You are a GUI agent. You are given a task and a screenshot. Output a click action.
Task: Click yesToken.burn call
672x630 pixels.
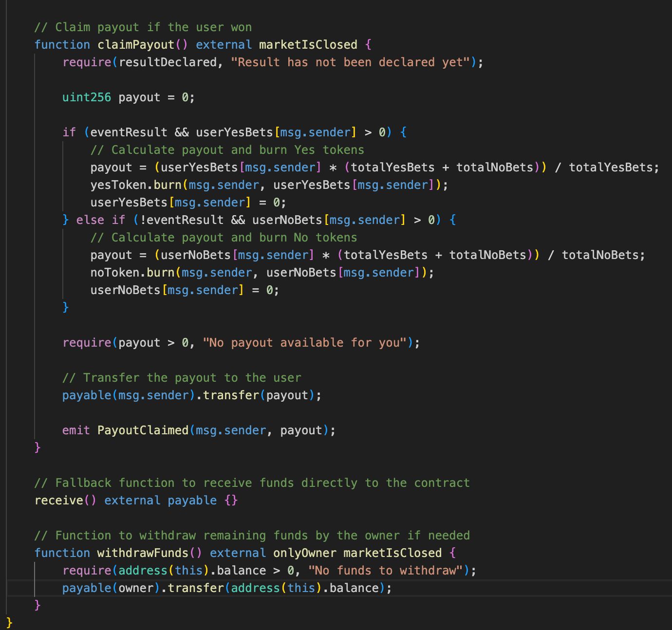click(136, 185)
